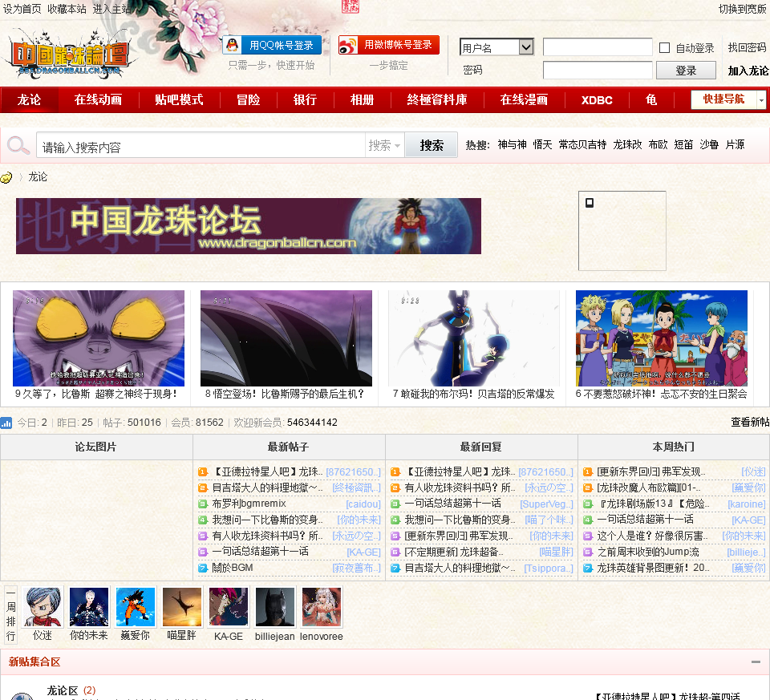Focus the 请输入搜索内容 search box
The width and height of the screenshot is (770, 700).
pyautogui.click(x=201, y=145)
